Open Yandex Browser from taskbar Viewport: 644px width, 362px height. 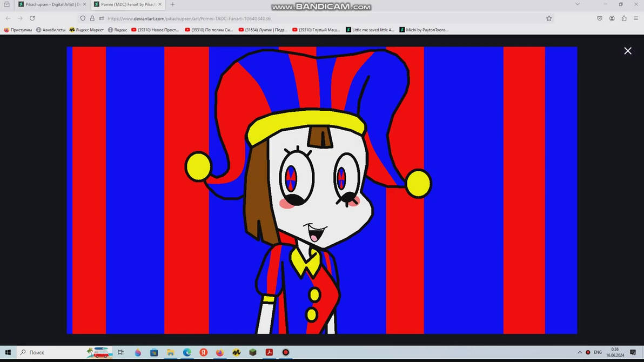point(203,352)
